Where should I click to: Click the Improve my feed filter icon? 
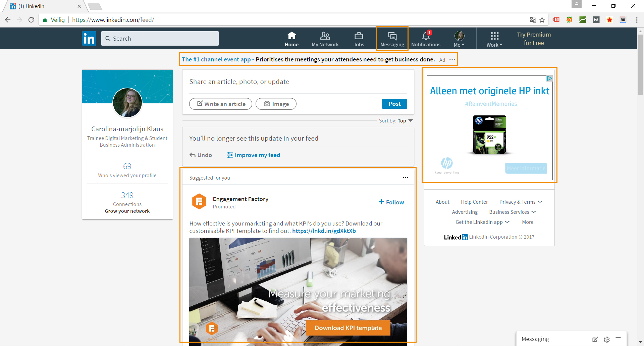[x=230, y=155]
